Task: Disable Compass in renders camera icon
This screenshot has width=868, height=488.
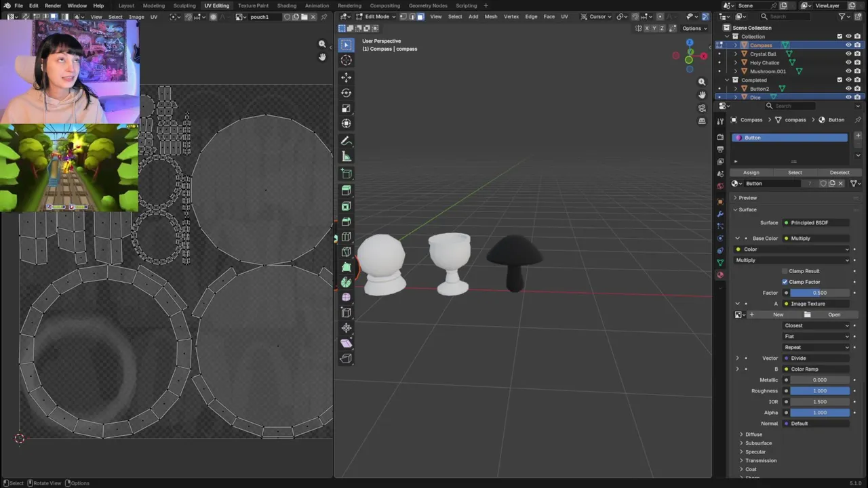Action: (857, 45)
